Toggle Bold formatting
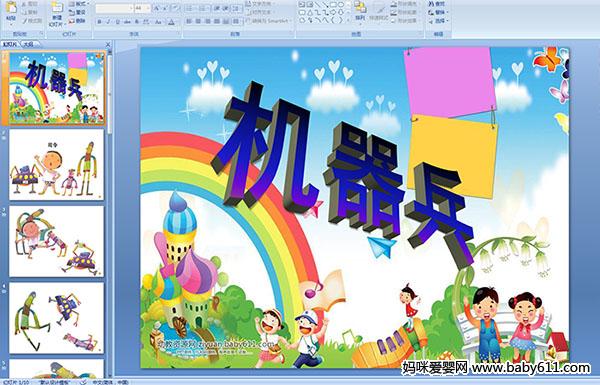600x385 pixels. (x=99, y=22)
